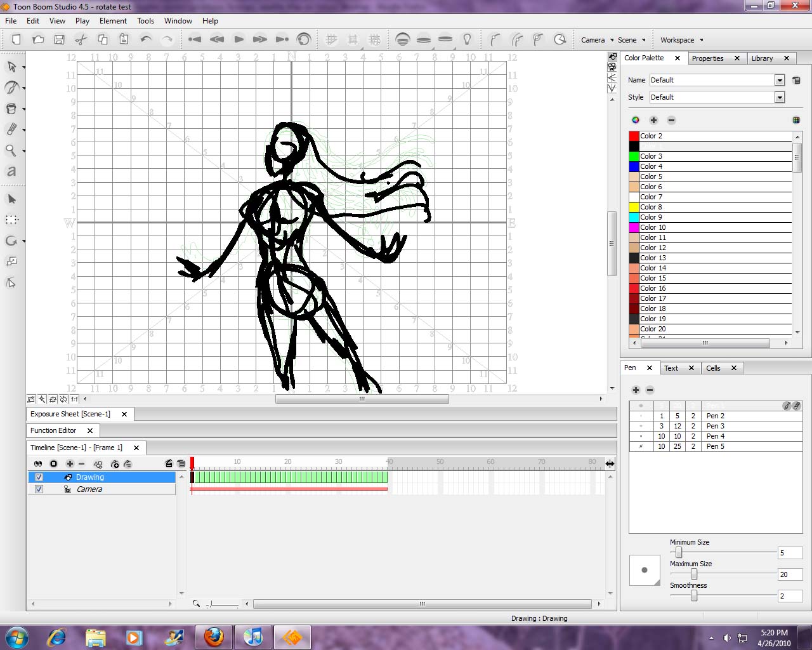Select the Zoom magnifier tool
Viewport: 812px width, 650px height.
pyautogui.click(x=11, y=150)
